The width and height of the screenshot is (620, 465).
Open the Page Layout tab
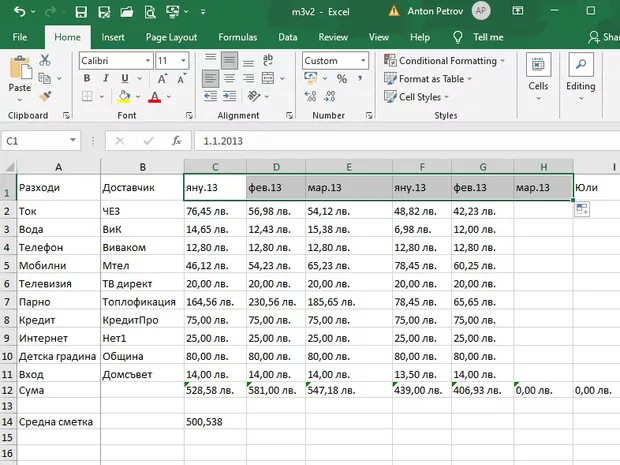coord(170,37)
